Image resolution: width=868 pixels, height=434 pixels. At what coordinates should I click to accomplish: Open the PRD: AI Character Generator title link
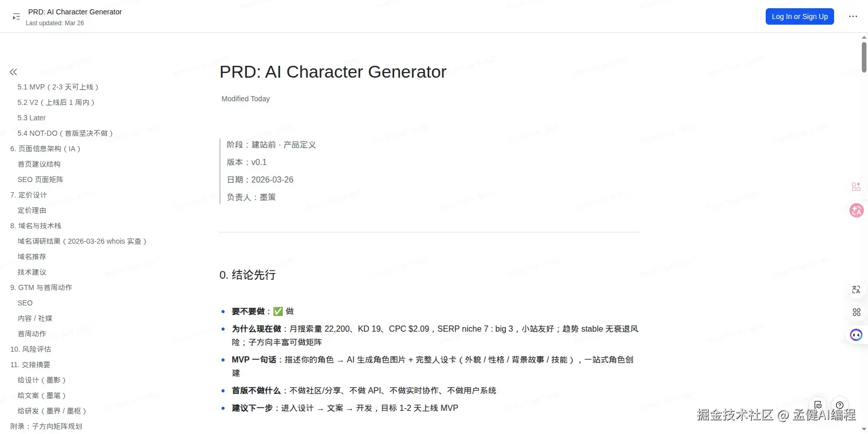click(75, 11)
